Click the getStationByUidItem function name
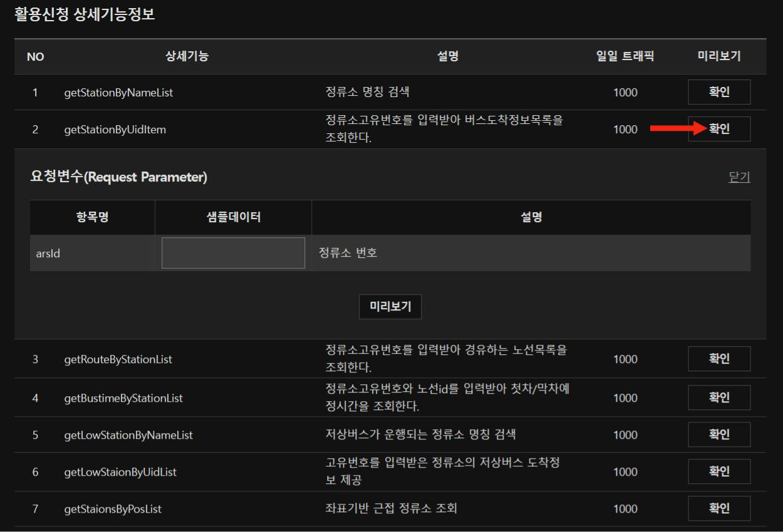This screenshot has height=532, width=783. click(115, 130)
